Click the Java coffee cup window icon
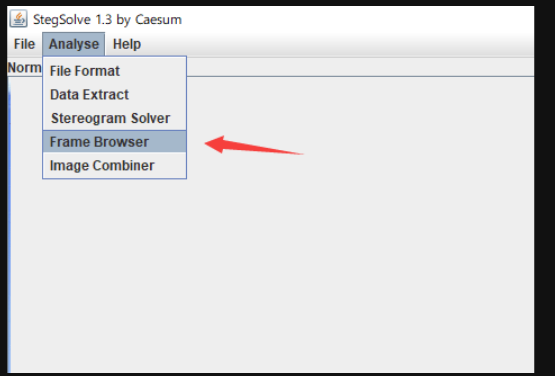Image resolution: width=555 pixels, height=376 pixels. [18, 19]
